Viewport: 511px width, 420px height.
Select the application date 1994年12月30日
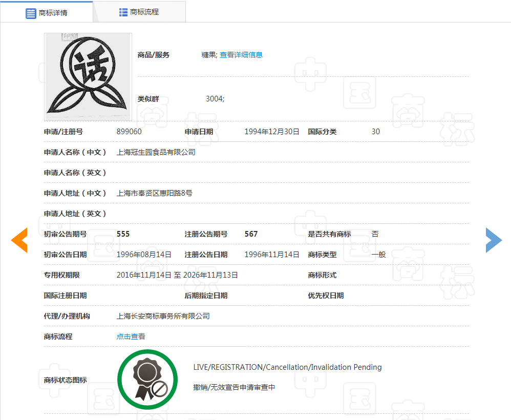coord(273,132)
